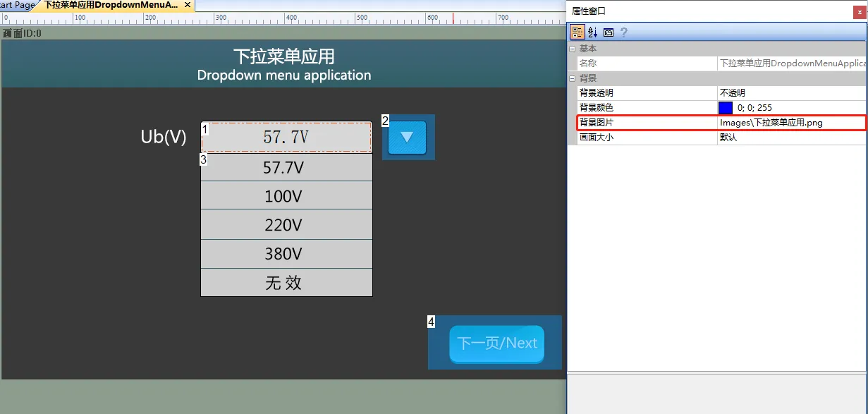
Task: Click the 画面ID:0 label area
Action: (21, 32)
